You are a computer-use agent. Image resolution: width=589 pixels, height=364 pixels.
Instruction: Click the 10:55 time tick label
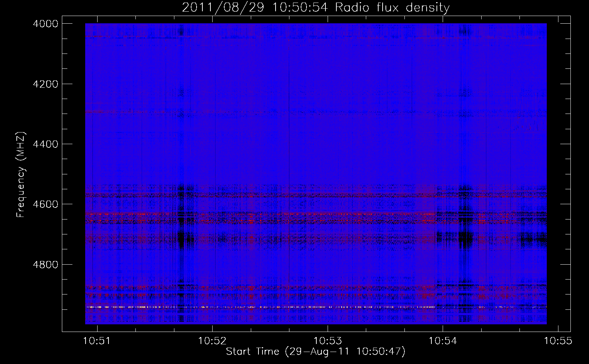pos(558,341)
